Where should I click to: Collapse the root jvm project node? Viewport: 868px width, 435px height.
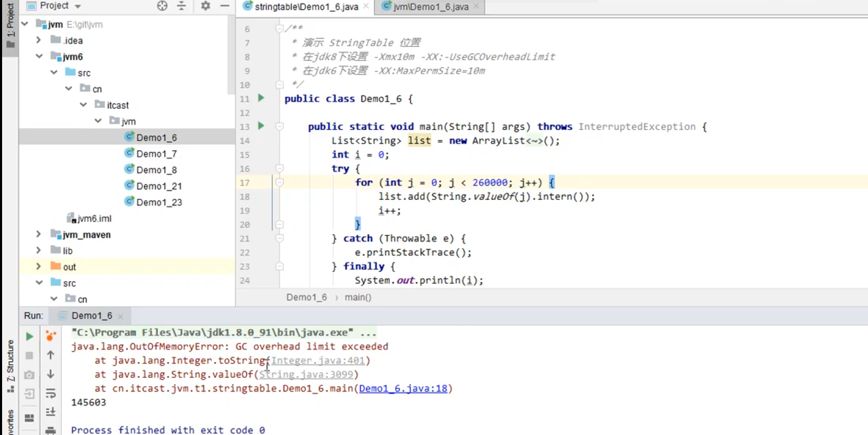pos(25,24)
